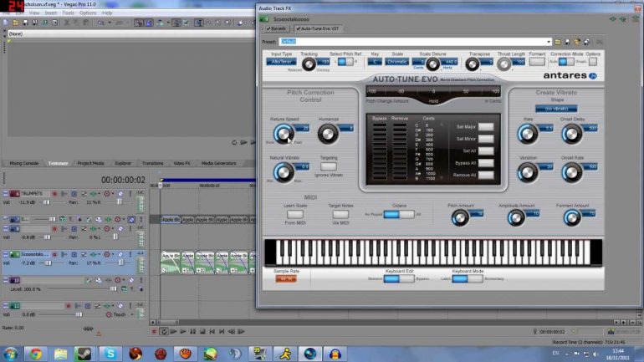Open the Insert menu in Vegas Pro
The width and height of the screenshot is (644, 362).
pyautogui.click(x=50, y=13)
